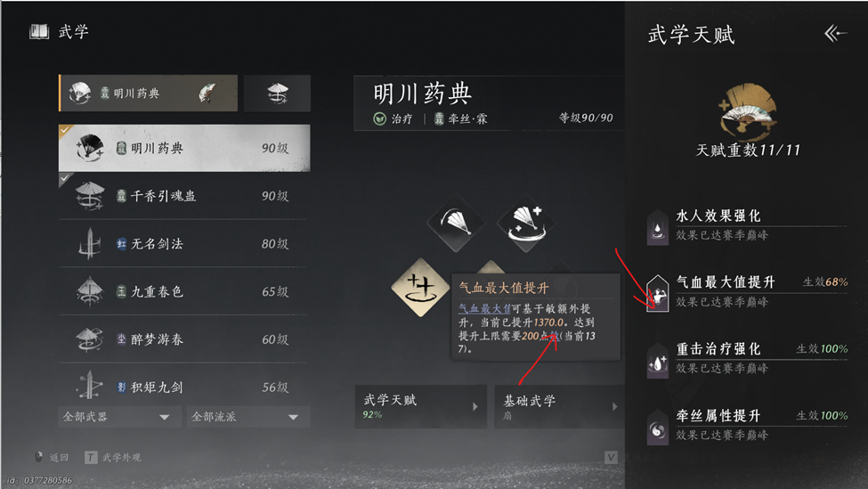Open the 重击治疗强化 talent icon
868x489 pixels.
[x=657, y=361]
